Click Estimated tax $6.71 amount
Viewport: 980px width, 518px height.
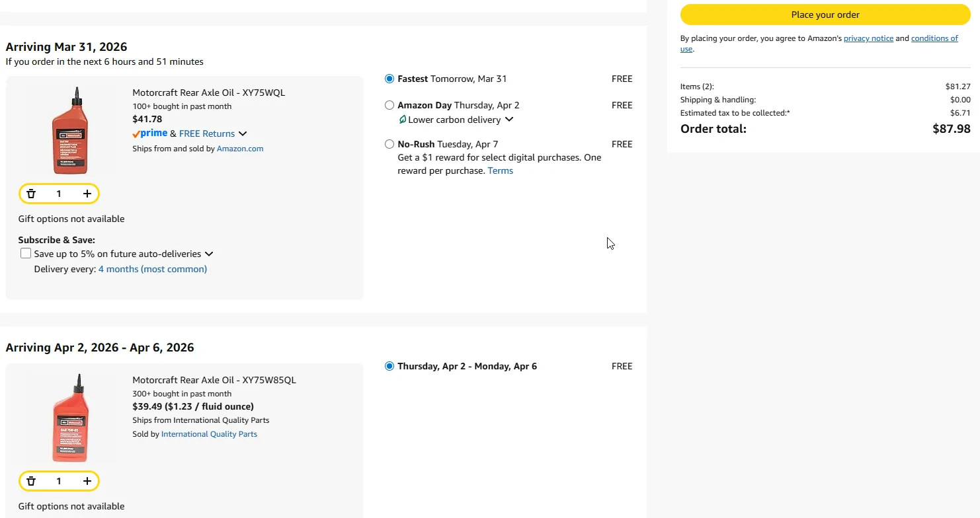pos(960,113)
